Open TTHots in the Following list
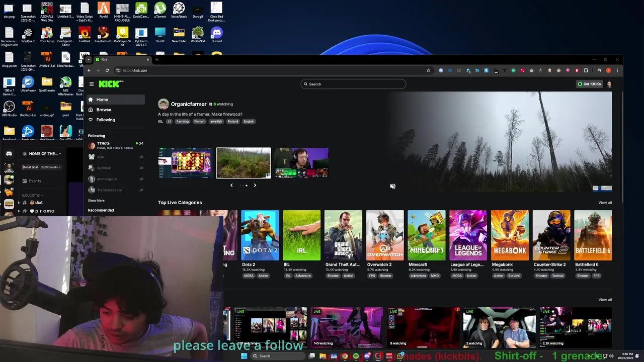This screenshot has width=644, height=362. (116, 145)
